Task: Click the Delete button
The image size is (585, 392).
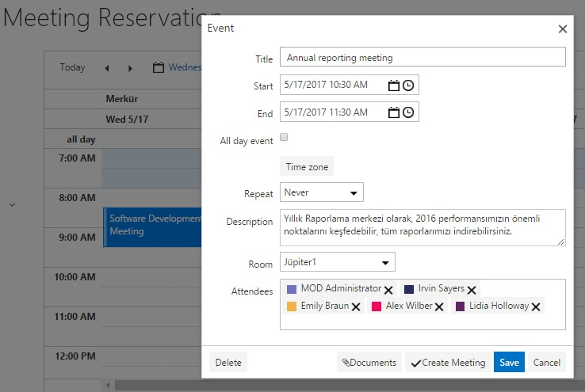Action: click(x=228, y=362)
